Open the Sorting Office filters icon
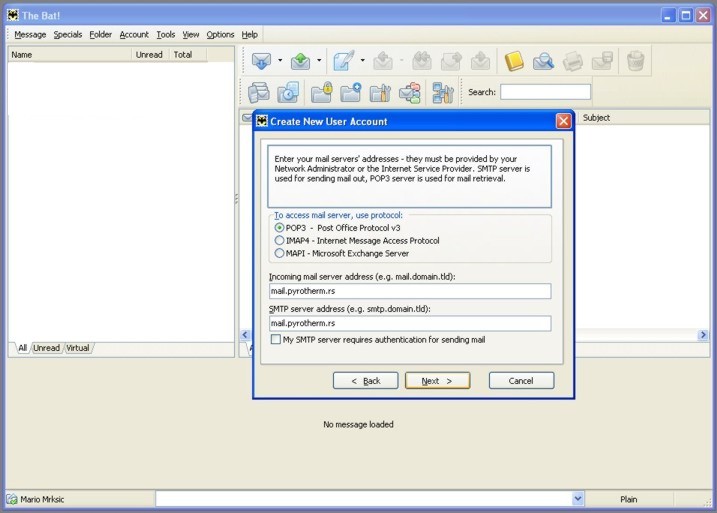 point(410,92)
